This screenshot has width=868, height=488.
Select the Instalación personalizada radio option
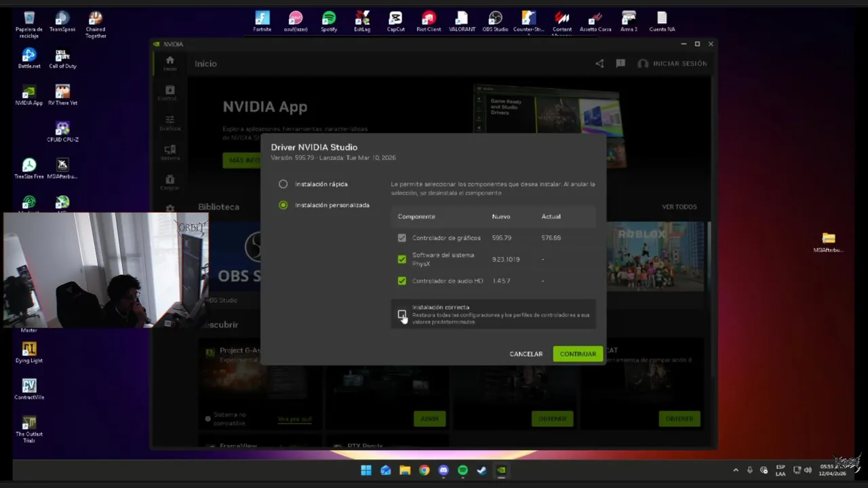(x=283, y=205)
